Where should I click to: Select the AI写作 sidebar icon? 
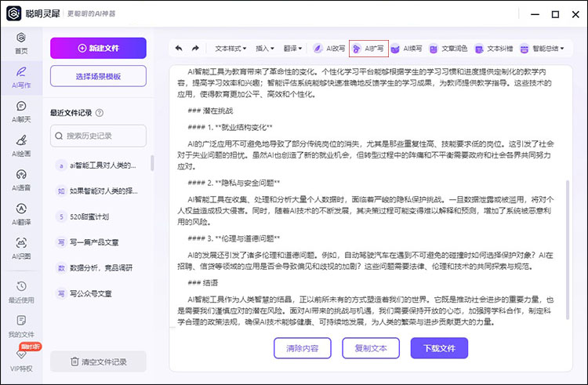tap(21, 71)
